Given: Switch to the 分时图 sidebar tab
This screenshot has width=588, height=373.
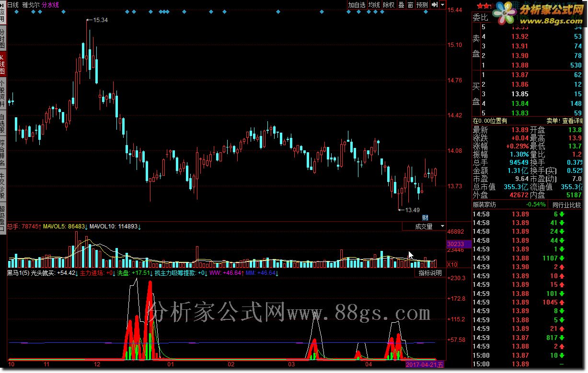Looking at the screenshot, I should pyautogui.click(x=2, y=37).
